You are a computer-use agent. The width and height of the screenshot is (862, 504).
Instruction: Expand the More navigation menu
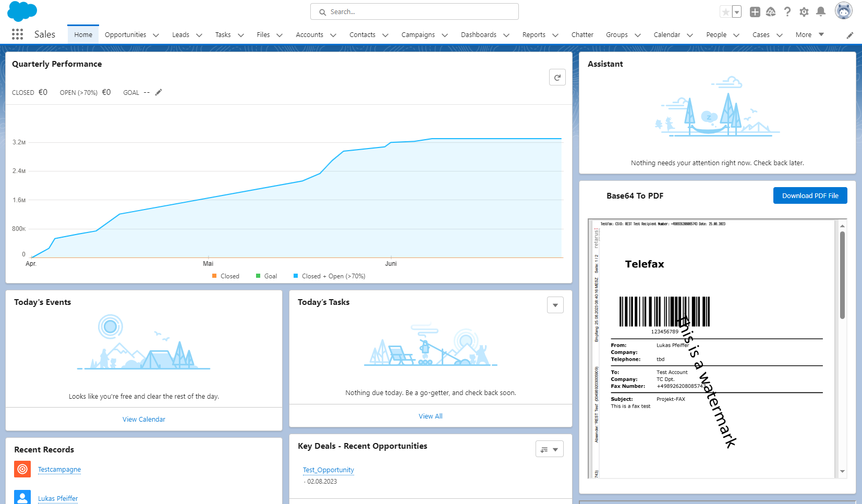(809, 35)
